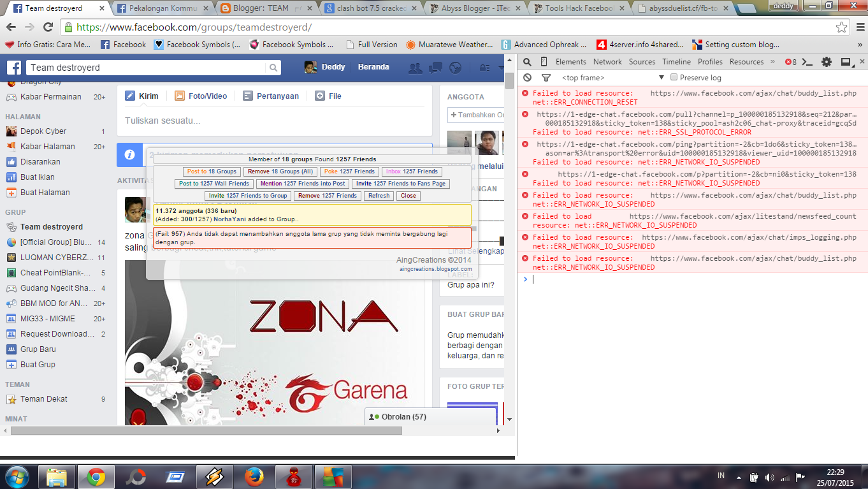Image resolution: width=868 pixels, height=489 pixels.
Task: Open Depok Cyber page in sidebar
Action: 43,131
